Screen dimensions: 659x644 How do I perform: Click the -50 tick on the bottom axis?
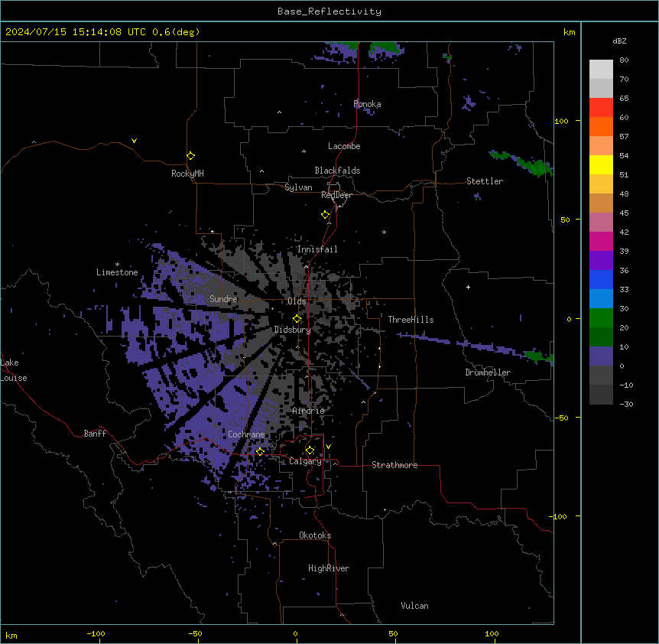196,633
